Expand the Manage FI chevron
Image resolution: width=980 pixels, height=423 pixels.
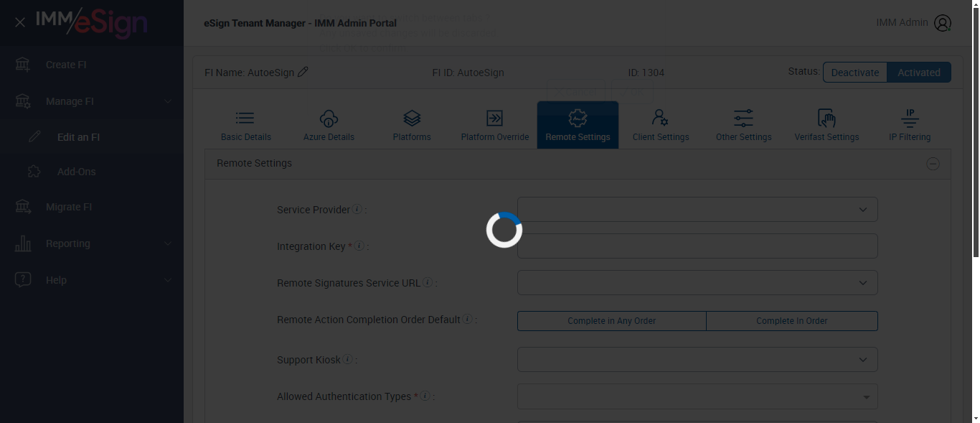pos(168,101)
